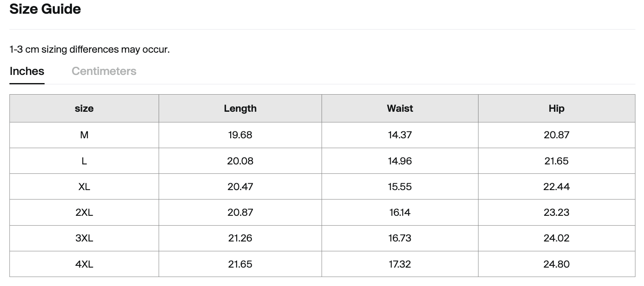Click the 19.68 length cell
The image size is (644, 286).
[240, 135]
